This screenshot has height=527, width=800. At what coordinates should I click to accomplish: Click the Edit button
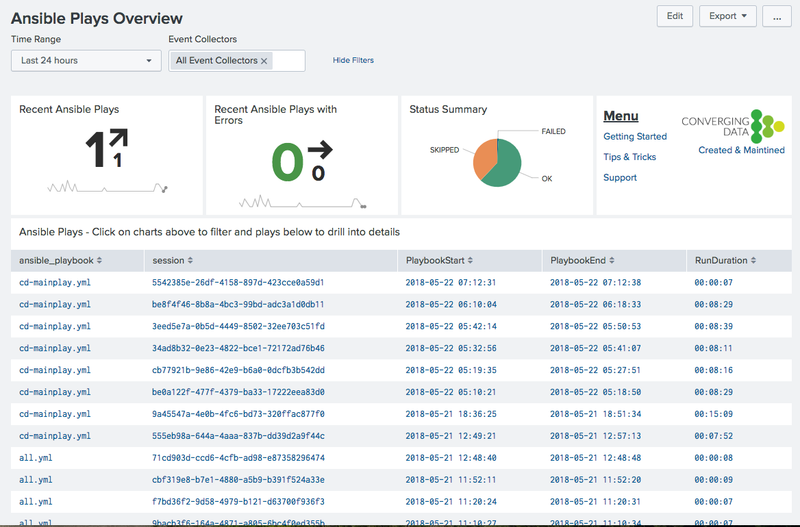click(x=674, y=16)
